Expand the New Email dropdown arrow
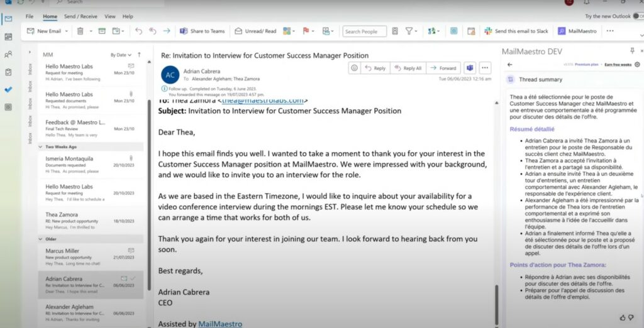 click(x=67, y=31)
